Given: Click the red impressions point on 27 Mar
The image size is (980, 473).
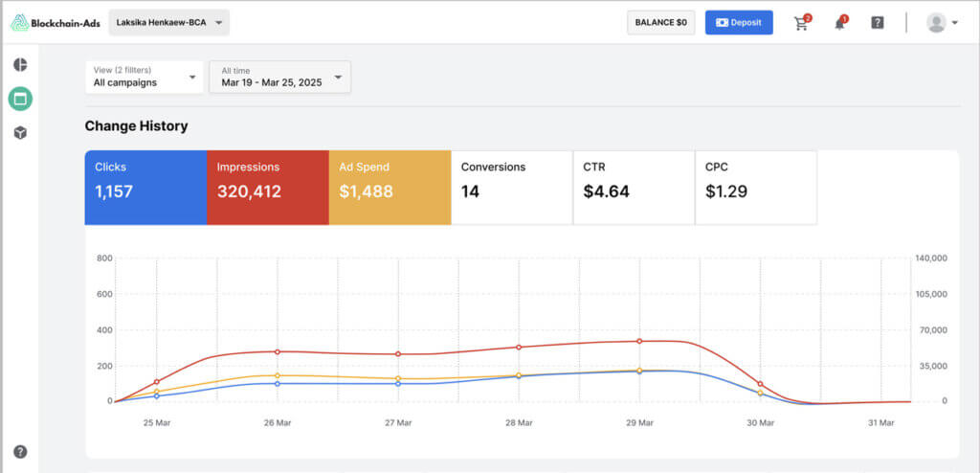Looking at the screenshot, I should (398, 354).
